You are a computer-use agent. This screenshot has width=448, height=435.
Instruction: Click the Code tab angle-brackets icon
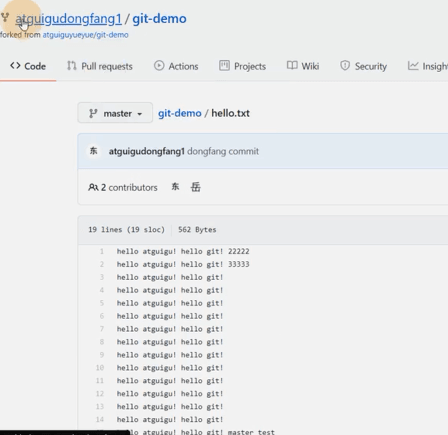(x=15, y=66)
